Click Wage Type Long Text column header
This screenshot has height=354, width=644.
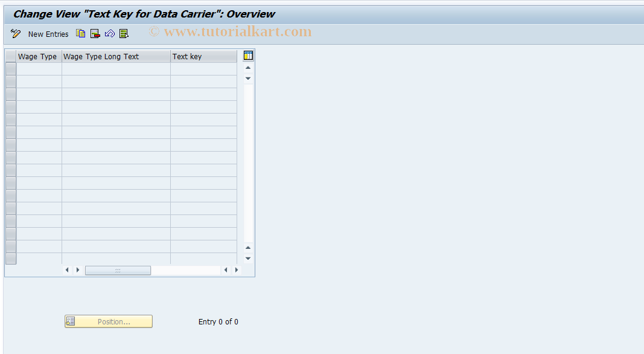point(116,56)
